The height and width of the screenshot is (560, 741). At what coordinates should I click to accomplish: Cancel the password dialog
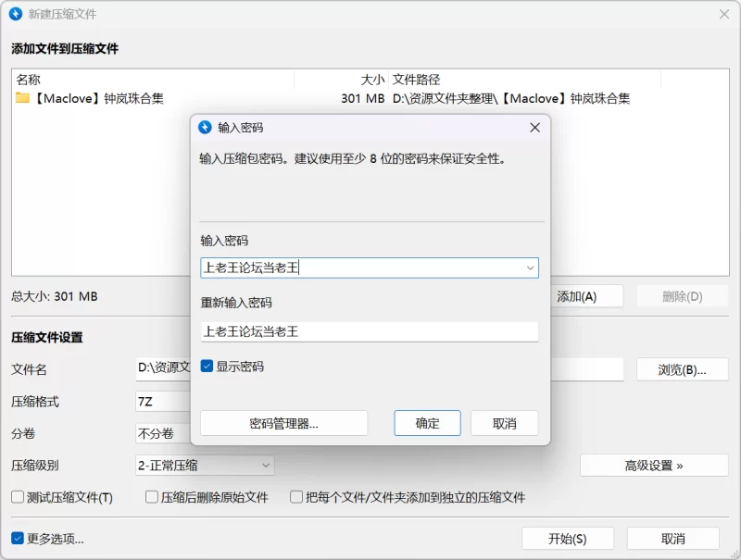tap(504, 424)
